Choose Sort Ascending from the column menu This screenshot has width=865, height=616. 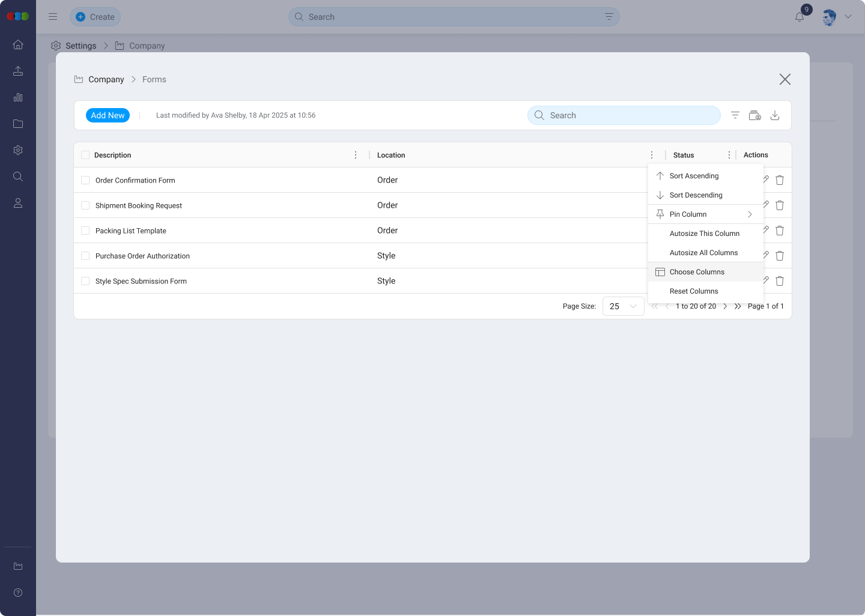coord(694,175)
